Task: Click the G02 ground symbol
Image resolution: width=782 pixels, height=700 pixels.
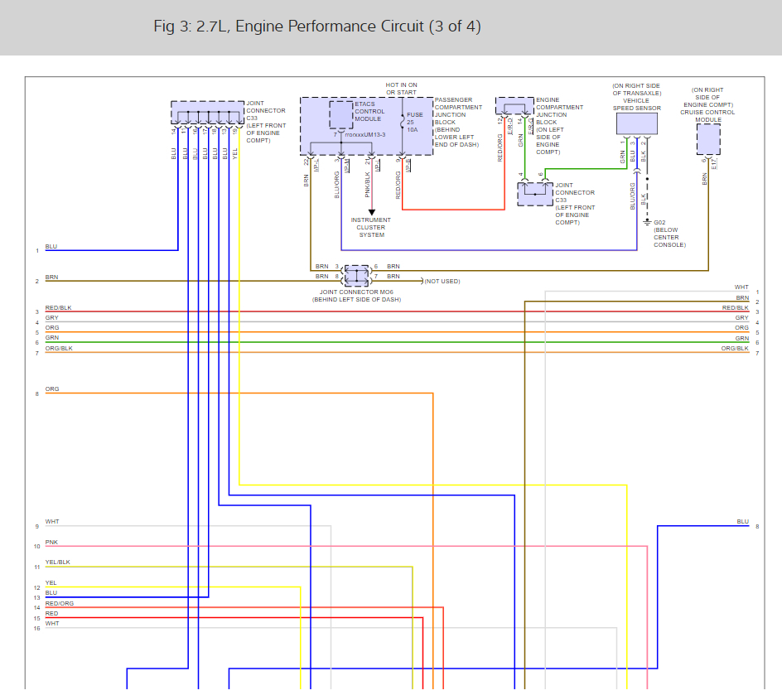Action: tap(647, 221)
